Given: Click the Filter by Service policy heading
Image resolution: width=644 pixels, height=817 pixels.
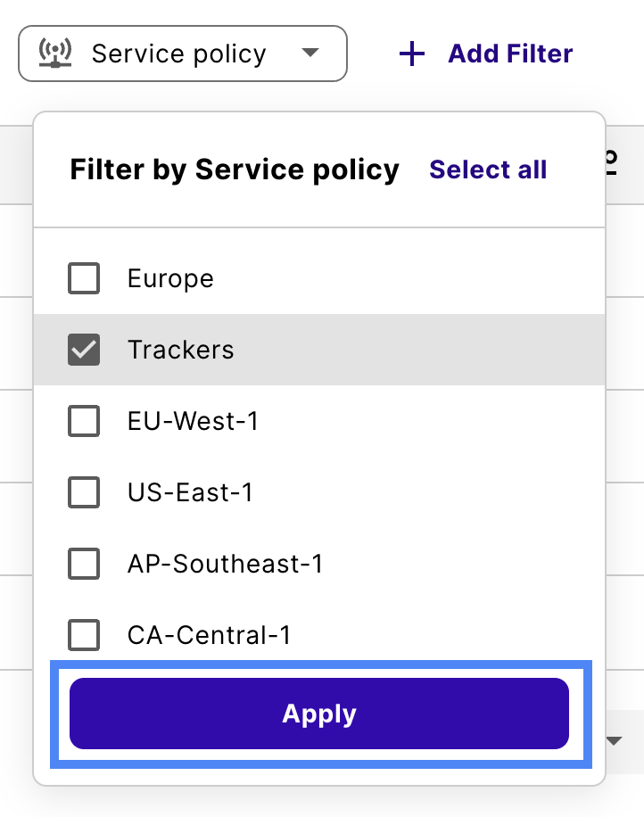Looking at the screenshot, I should (235, 169).
